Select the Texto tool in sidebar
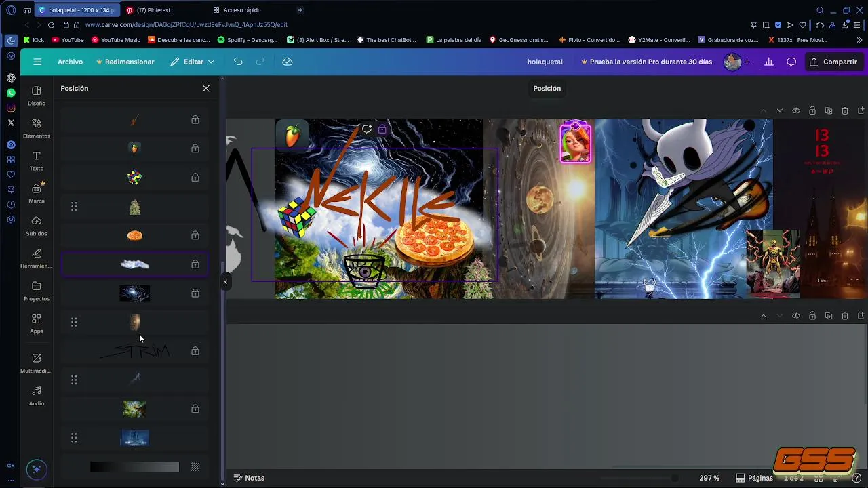Image resolution: width=868 pixels, height=488 pixels. (37, 161)
